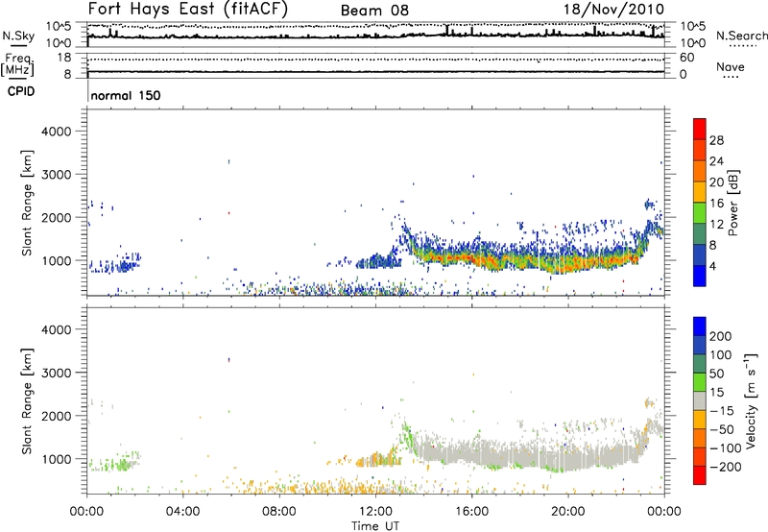Click the '-200' tick on velocity colorbar
The height and width of the screenshot is (532, 768).
click(725, 467)
